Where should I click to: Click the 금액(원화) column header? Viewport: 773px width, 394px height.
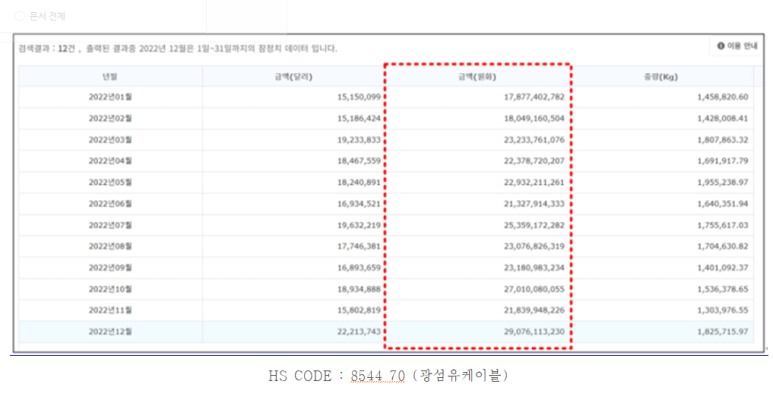[477, 77]
